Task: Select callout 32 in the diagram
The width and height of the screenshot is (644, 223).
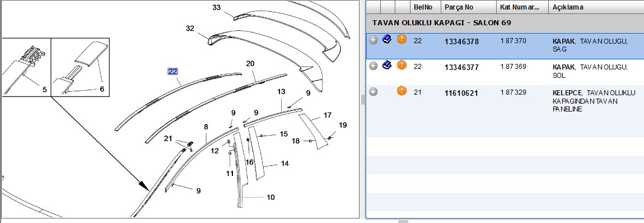Action: 190,29
